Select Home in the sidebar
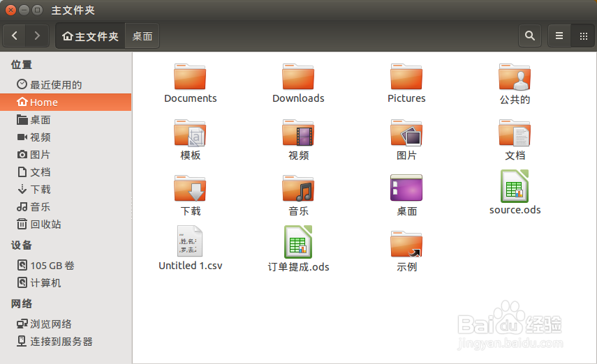This screenshot has height=364, width=597. 66,102
